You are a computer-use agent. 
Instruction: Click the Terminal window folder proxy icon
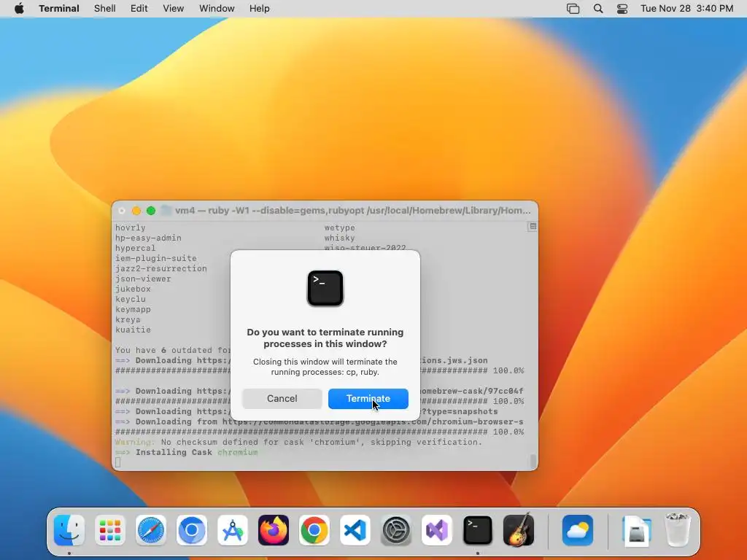click(x=166, y=211)
